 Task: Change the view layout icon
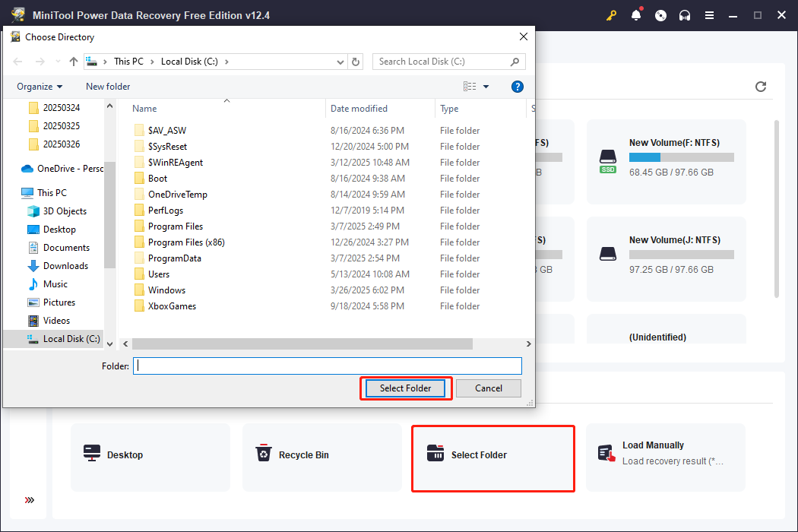click(470, 87)
